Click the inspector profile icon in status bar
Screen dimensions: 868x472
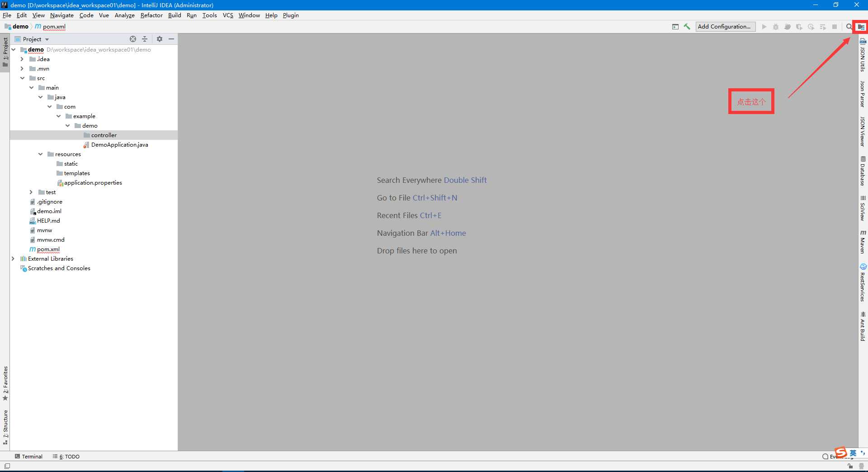[x=862, y=466]
